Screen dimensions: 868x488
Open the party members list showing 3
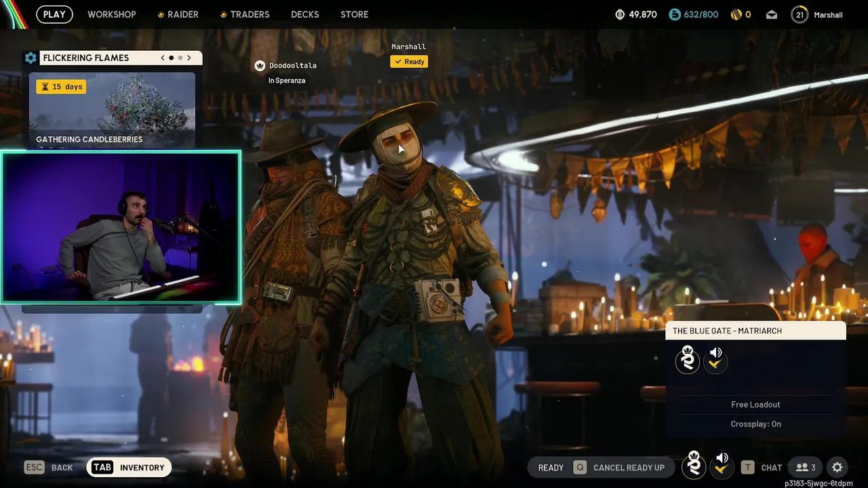click(x=806, y=468)
